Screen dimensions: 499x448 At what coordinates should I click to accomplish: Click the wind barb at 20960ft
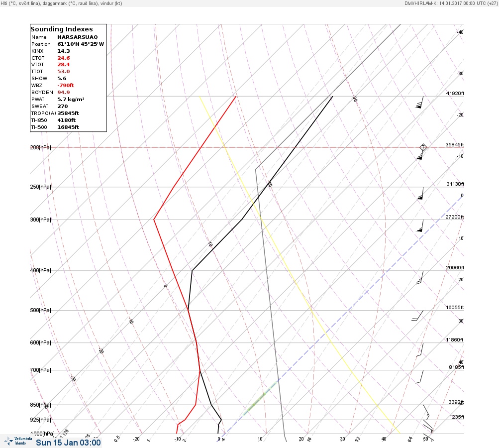(420, 277)
